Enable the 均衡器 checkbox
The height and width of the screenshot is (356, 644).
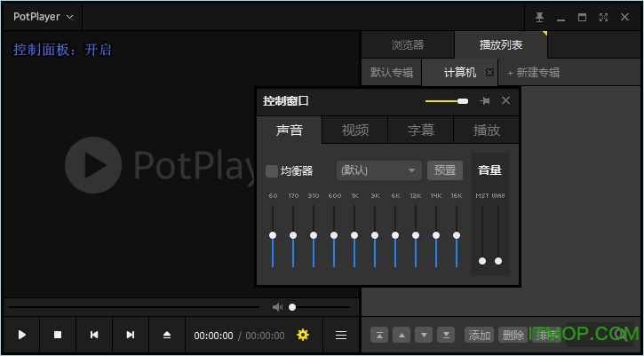(272, 170)
